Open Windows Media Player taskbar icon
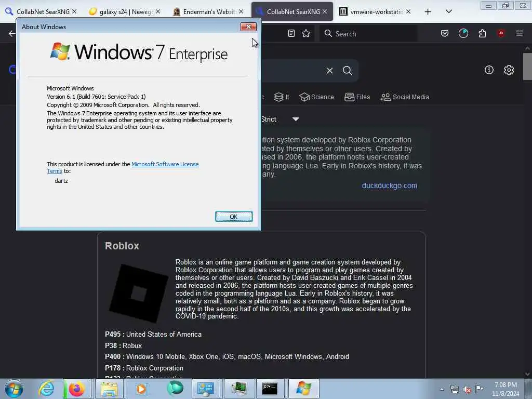This screenshot has width=532, height=399. tap(141, 389)
